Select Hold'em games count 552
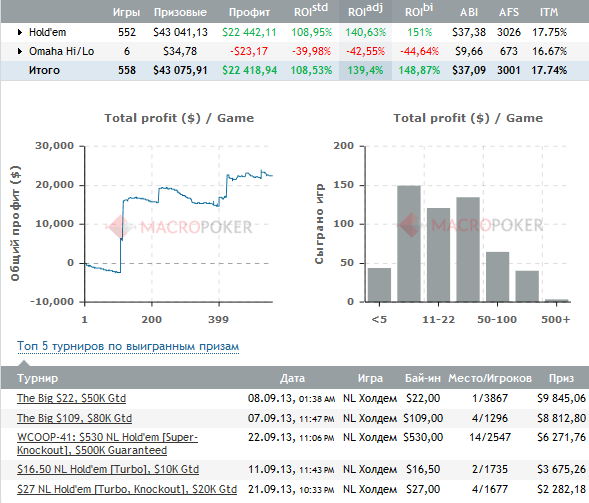The height and width of the screenshot is (503, 589). pyautogui.click(x=127, y=32)
